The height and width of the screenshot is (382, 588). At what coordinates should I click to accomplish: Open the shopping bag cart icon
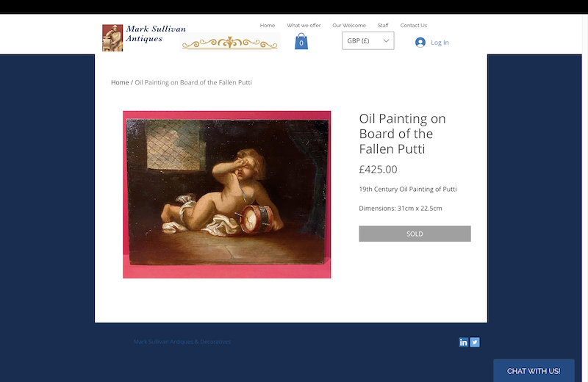[x=301, y=41]
